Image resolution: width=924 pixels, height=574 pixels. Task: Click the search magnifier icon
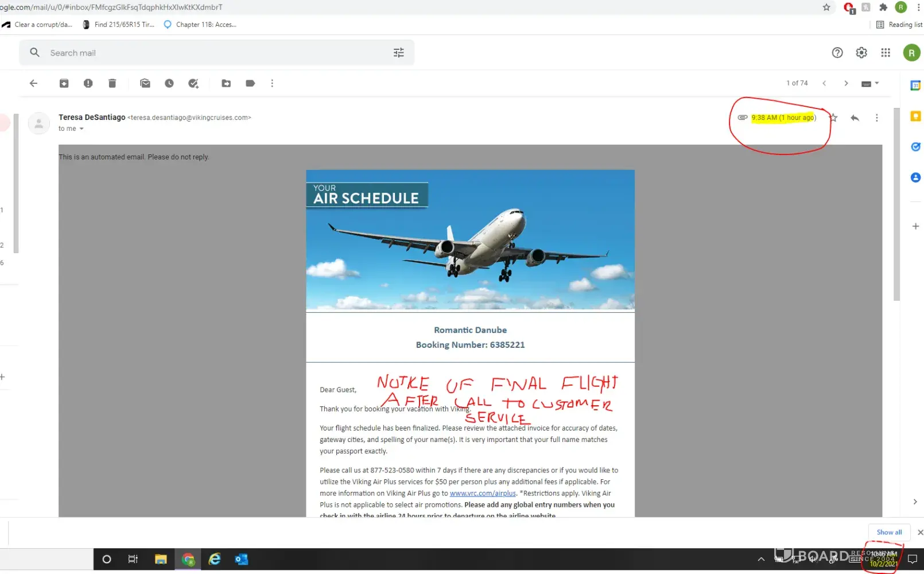click(35, 52)
